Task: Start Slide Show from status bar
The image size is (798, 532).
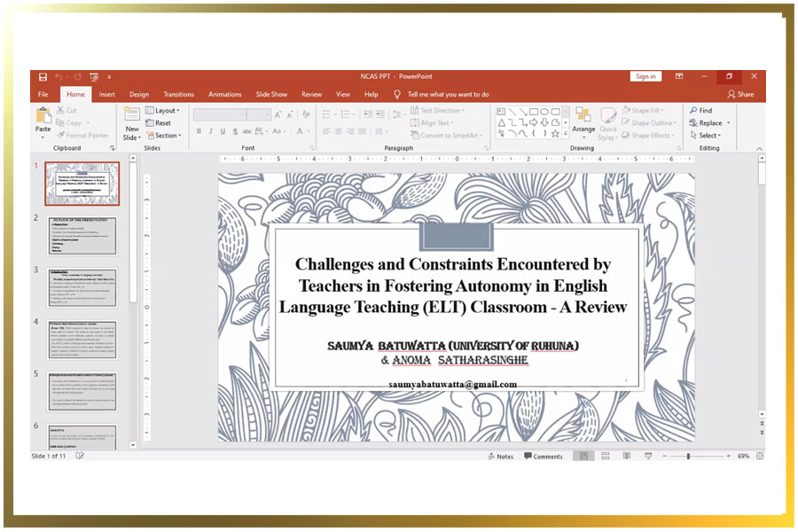Action: tap(648, 456)
